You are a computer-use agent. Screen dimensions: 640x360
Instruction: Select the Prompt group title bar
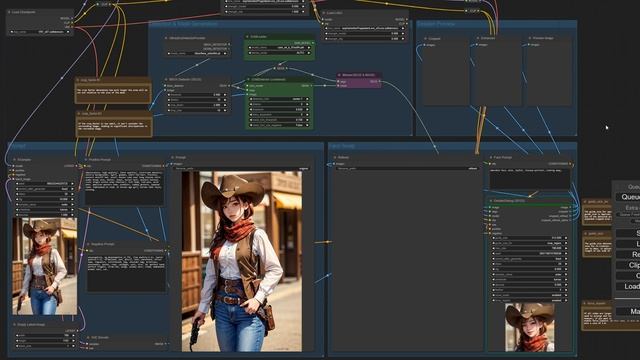click(165, 146)
